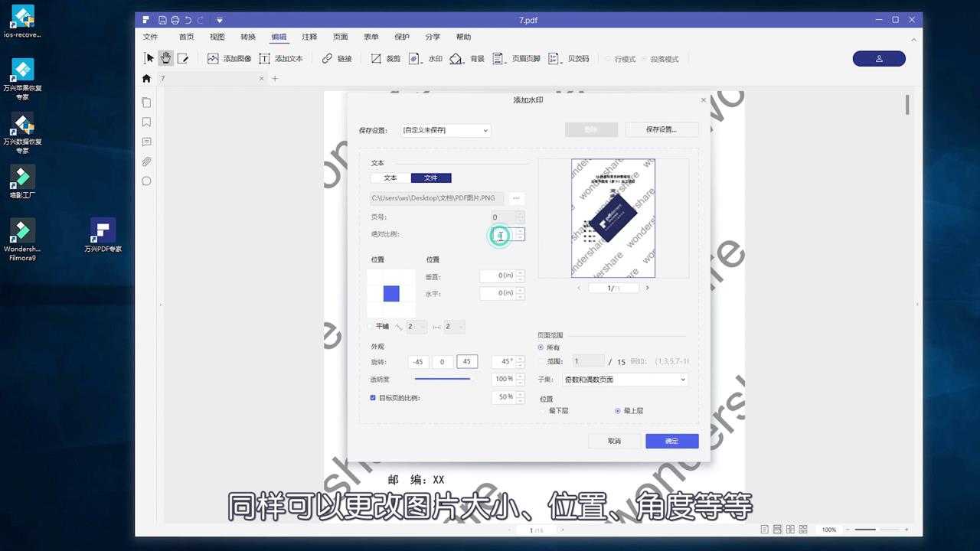Click the 绝对比例 input field
Viewport: 980px width, 551px height.
[504, 234]
